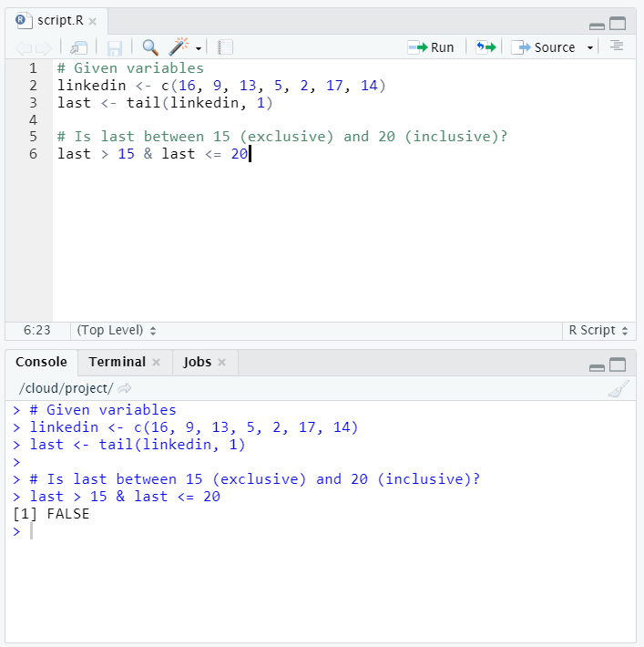Click /cloud/project/ path label
Screen dimensions: 644x647
point(66,388)
